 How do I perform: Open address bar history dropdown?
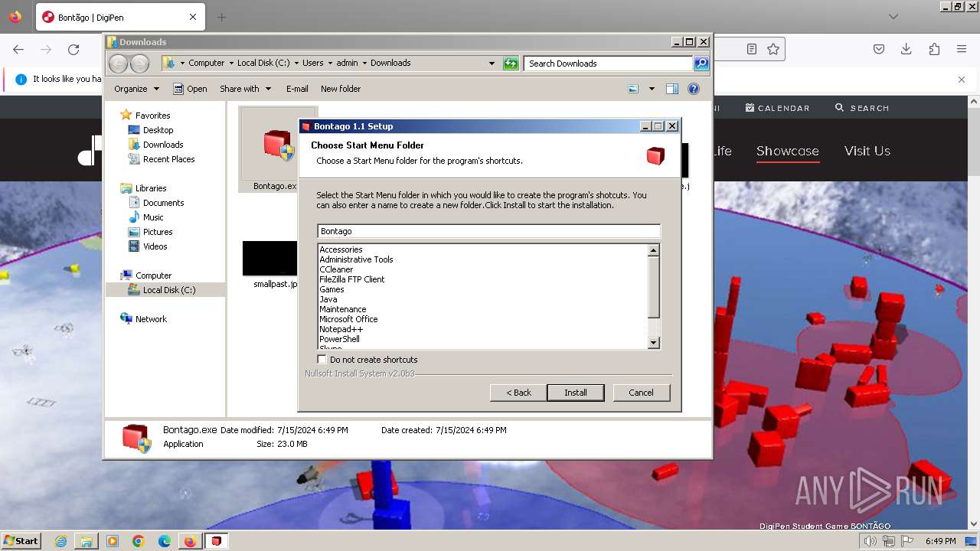492,64
